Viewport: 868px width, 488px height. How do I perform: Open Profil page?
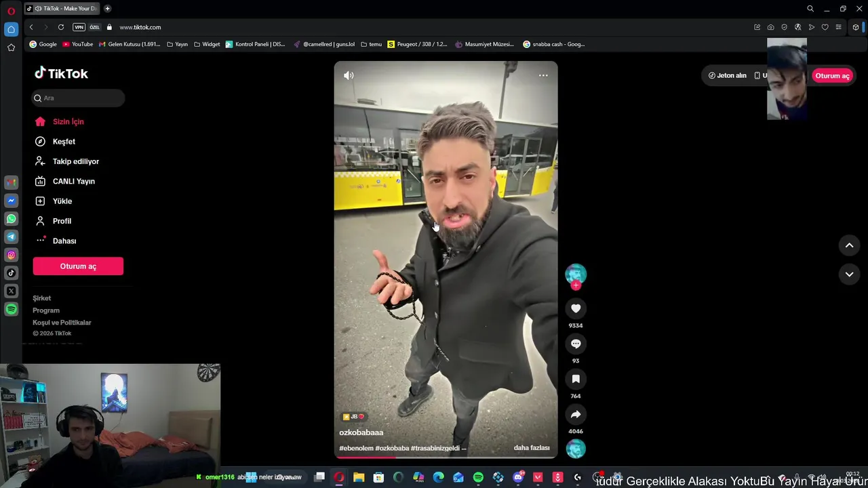(x=53, y=221)
